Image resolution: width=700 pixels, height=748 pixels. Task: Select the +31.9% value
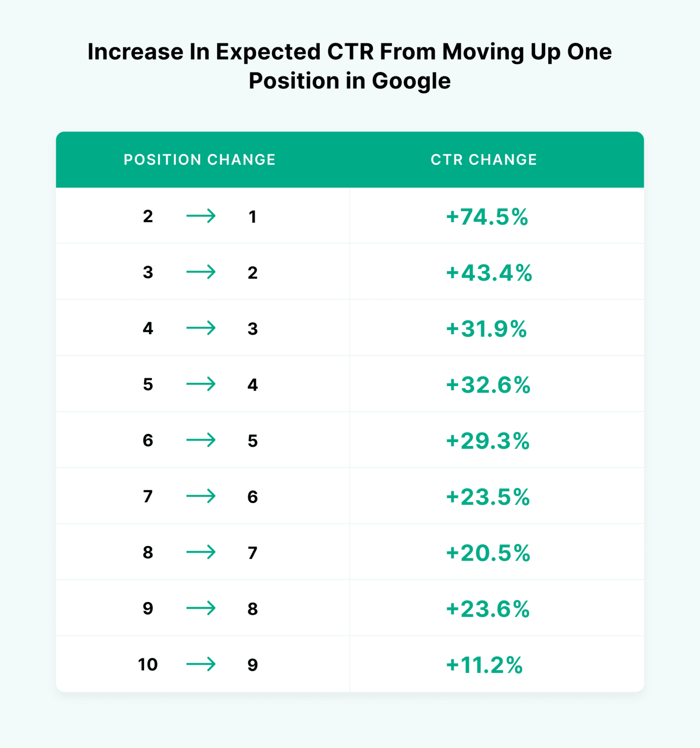coord(486,329)
